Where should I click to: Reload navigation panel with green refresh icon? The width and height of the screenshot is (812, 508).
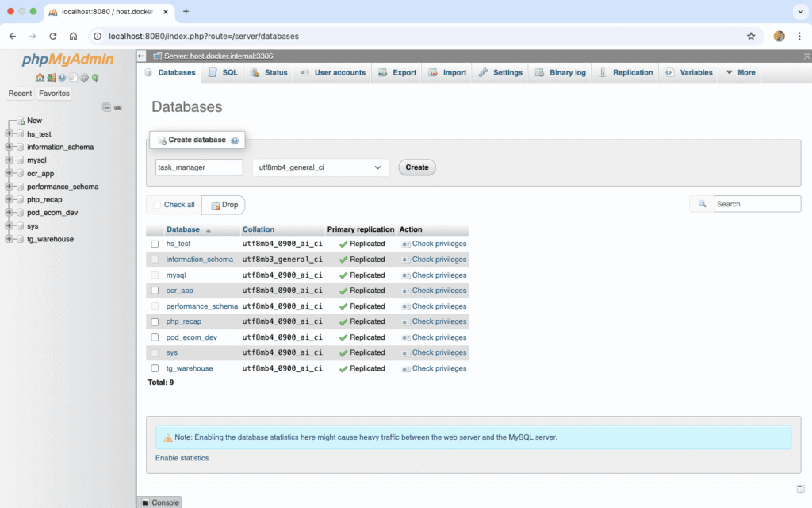[95, 78]
